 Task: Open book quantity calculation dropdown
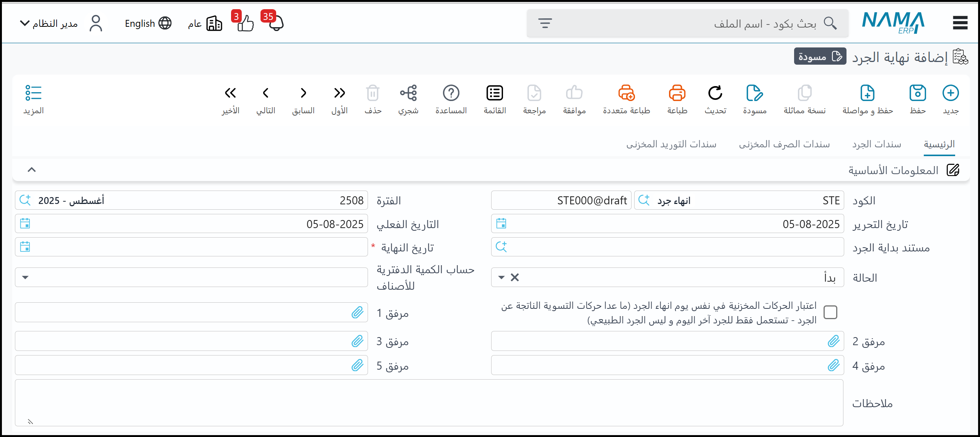pos(25,277)
